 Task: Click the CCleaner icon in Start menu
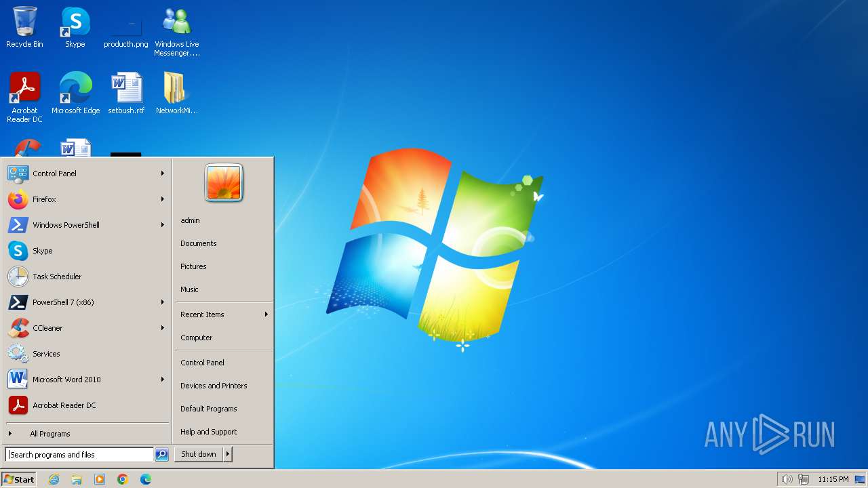(x=18, y=328)
